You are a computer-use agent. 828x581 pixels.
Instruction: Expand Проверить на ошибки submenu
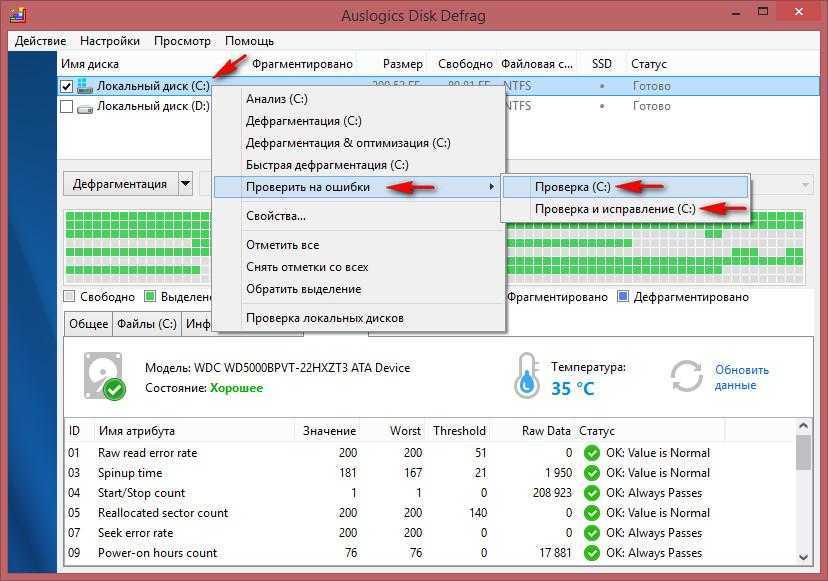click(359, 187)
